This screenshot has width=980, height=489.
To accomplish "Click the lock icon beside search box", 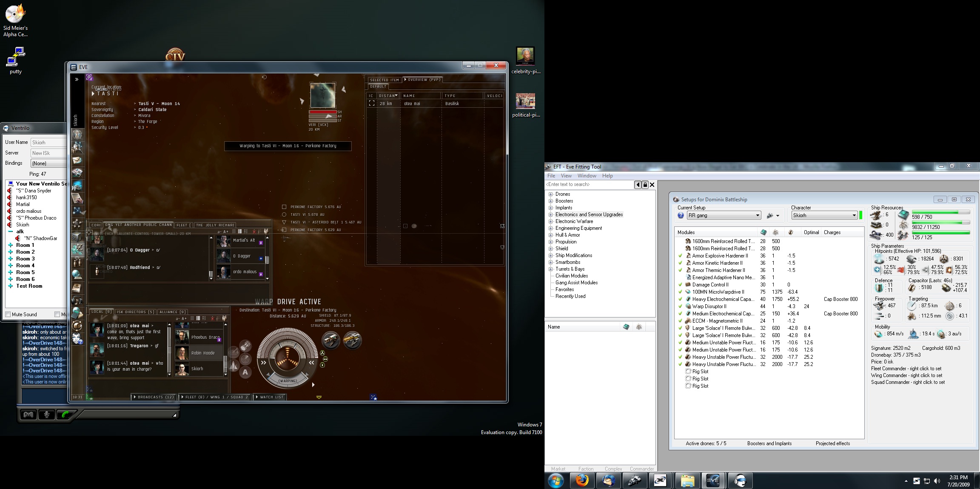I will (645, 185).
